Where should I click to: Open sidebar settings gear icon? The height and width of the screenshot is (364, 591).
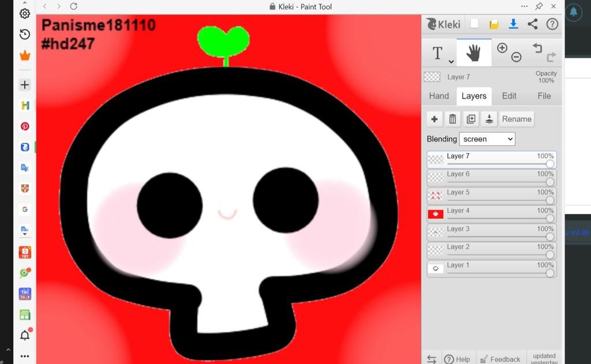25,14
